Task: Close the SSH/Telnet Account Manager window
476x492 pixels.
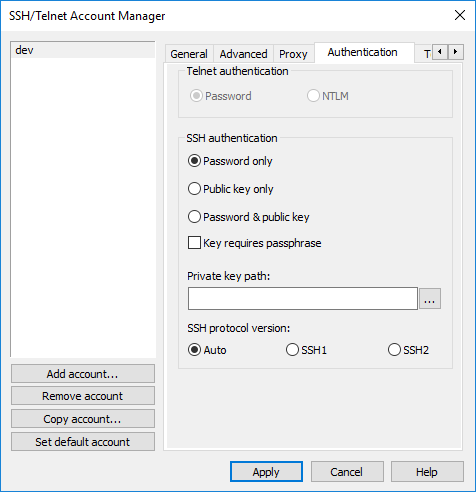Action: pyautogui.click(x=460, y=15)
